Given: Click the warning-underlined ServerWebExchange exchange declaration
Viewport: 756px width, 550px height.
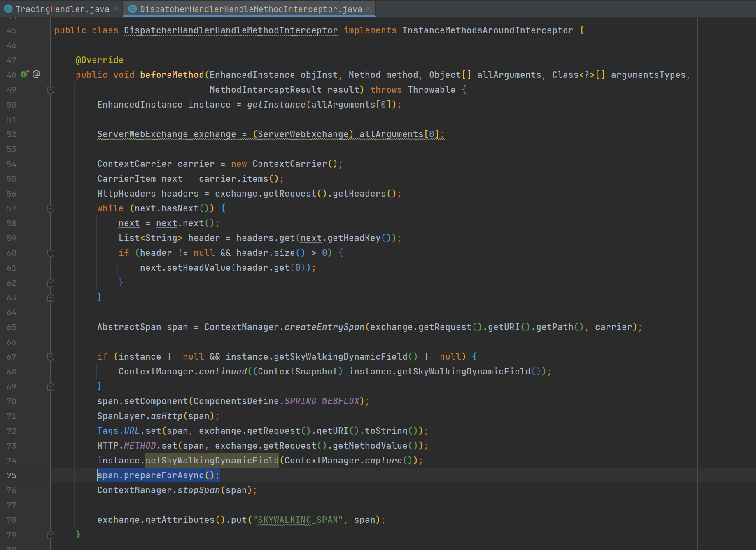Looking at the screenshot, I should click(x=271, y=134).
